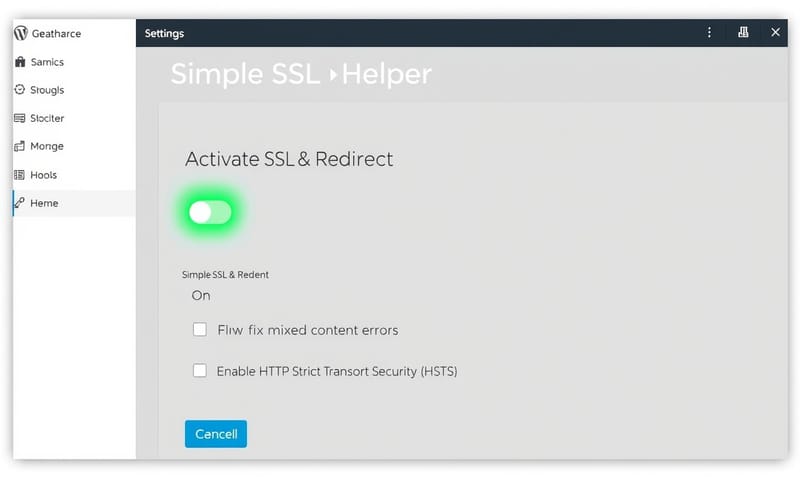
Task: Open Monge using its sidebar icon
Action: pos(20,146)
